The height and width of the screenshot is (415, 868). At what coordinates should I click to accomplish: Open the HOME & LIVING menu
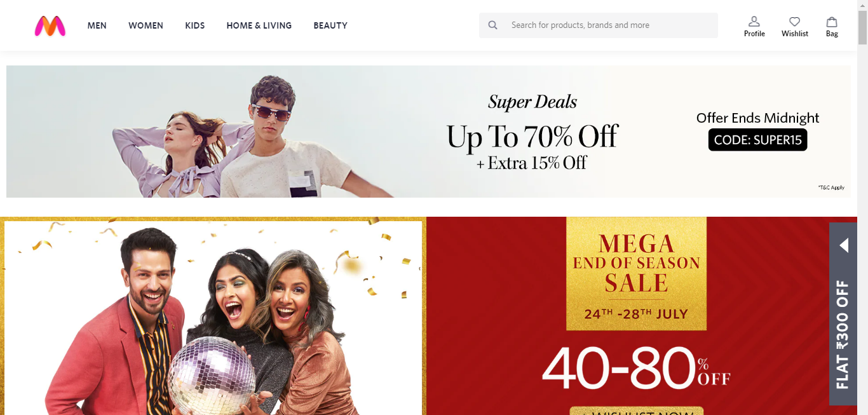(259, 25)
